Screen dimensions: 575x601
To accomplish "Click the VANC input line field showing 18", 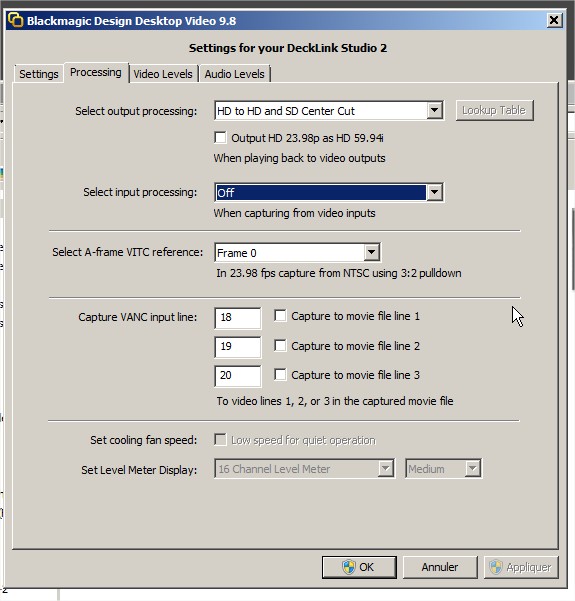I will pyautogui.click(x=238, y=318).
